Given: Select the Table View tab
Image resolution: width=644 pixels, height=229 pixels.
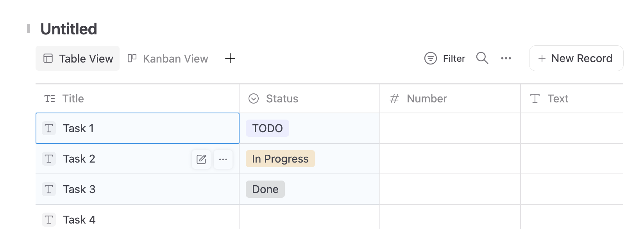Looking at the screenshot, I should [x=78, y=58].
